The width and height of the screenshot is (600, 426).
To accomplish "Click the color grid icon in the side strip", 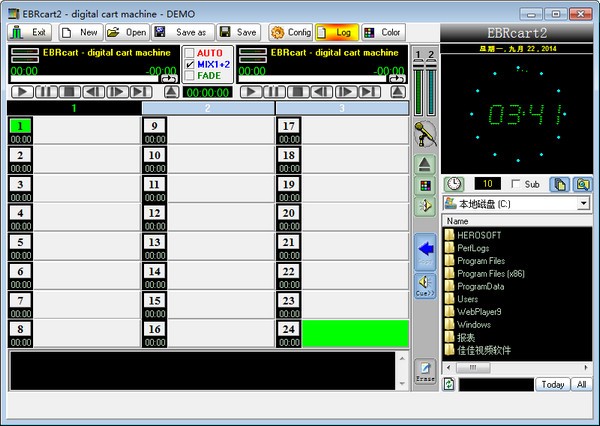I will click(x=425, y=186).
